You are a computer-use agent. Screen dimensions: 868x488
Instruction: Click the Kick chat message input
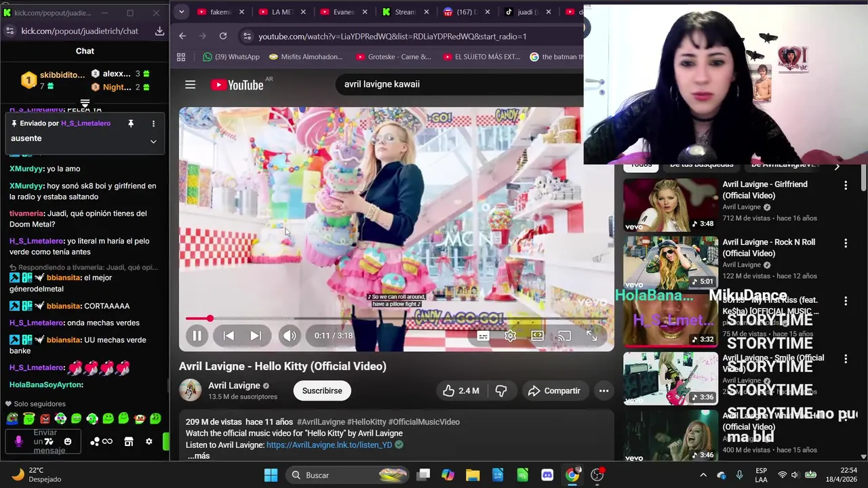45,441
